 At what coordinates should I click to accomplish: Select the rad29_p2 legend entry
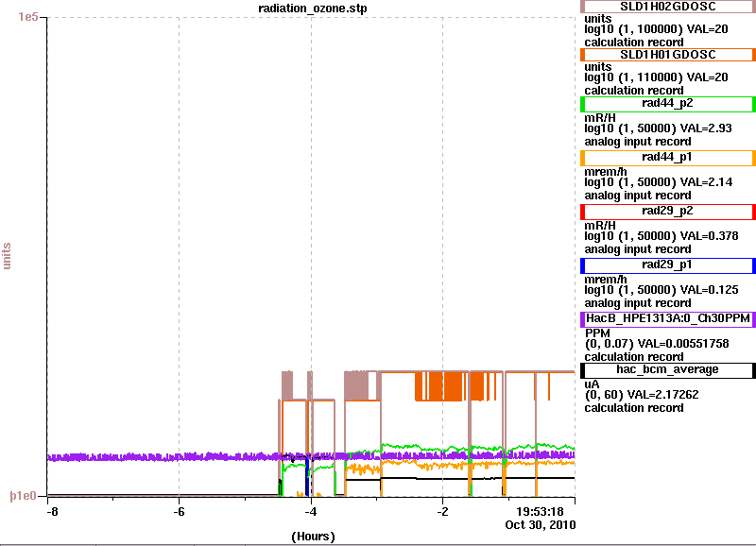[x=668, y=211]
